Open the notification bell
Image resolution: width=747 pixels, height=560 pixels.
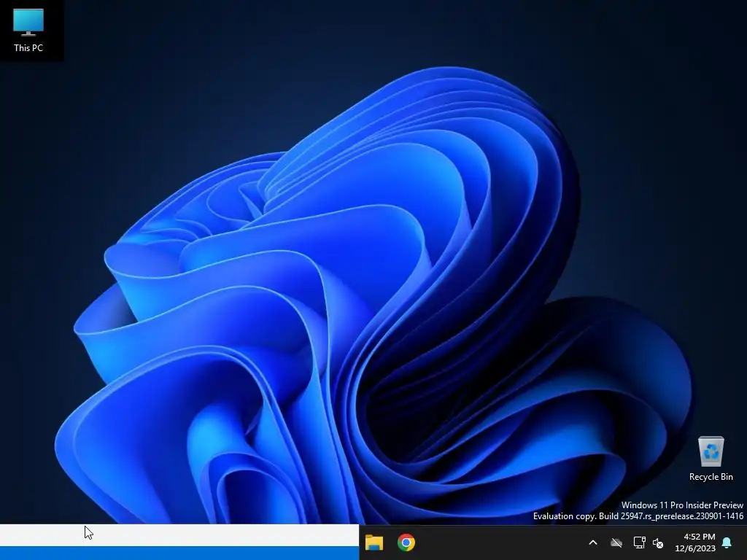(727, 542)
